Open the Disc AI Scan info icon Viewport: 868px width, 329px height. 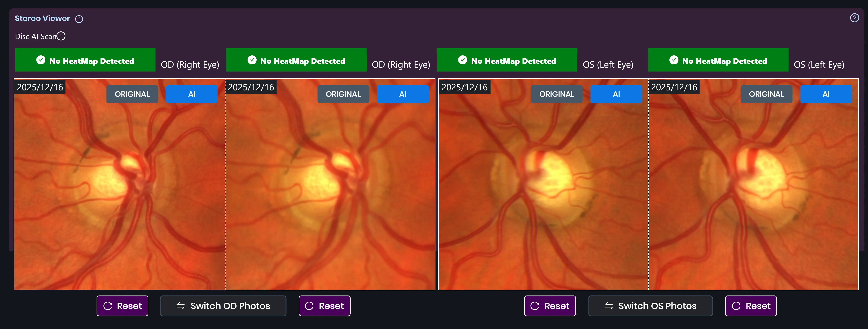click(61, 36)
